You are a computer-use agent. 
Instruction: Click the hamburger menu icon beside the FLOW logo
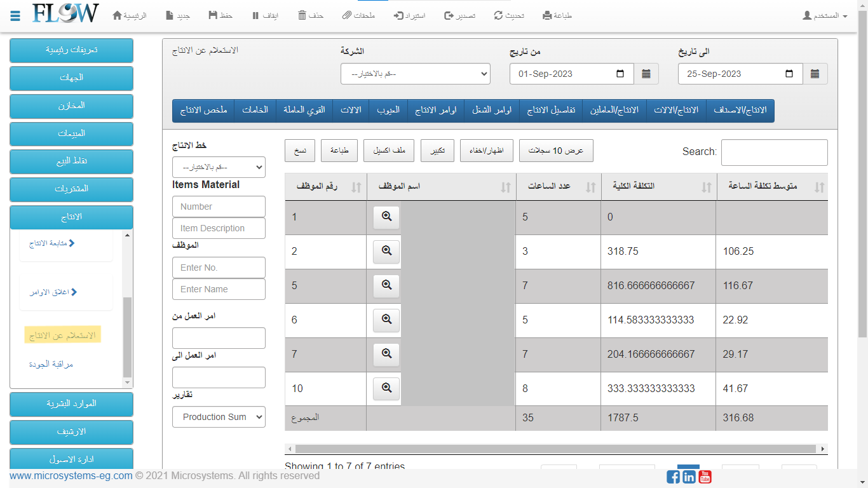15,15
